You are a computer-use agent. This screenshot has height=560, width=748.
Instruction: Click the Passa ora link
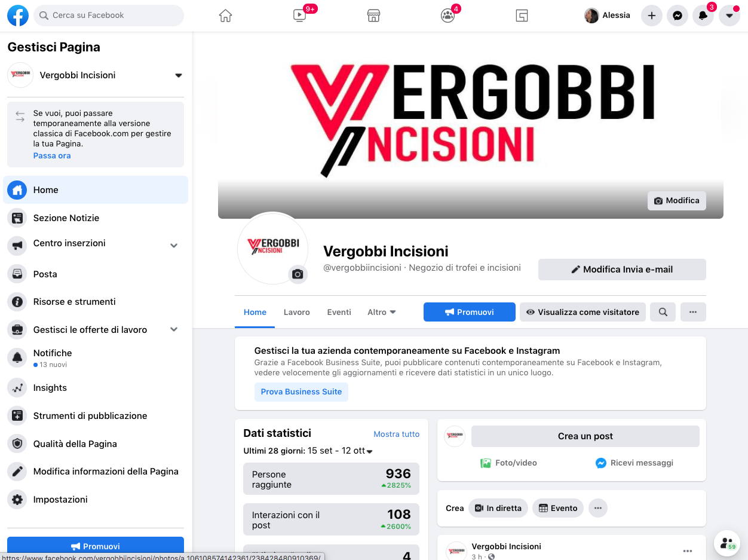52,155
